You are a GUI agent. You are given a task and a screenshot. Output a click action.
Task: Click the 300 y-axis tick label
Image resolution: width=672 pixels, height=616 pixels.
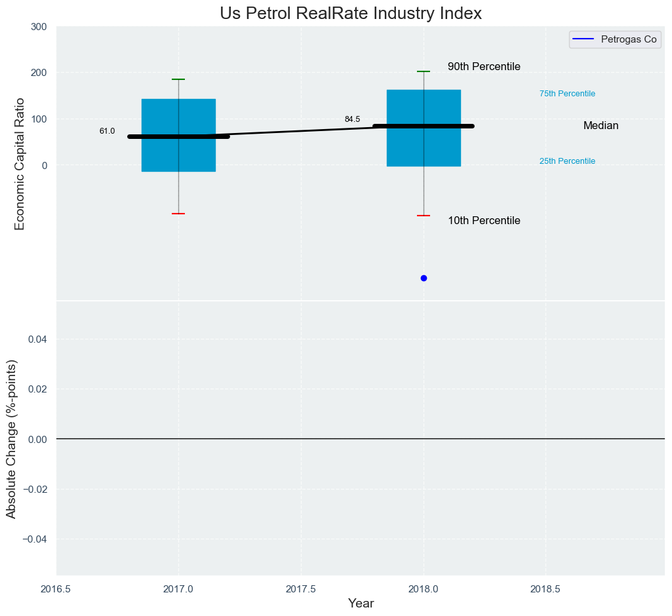39,27
